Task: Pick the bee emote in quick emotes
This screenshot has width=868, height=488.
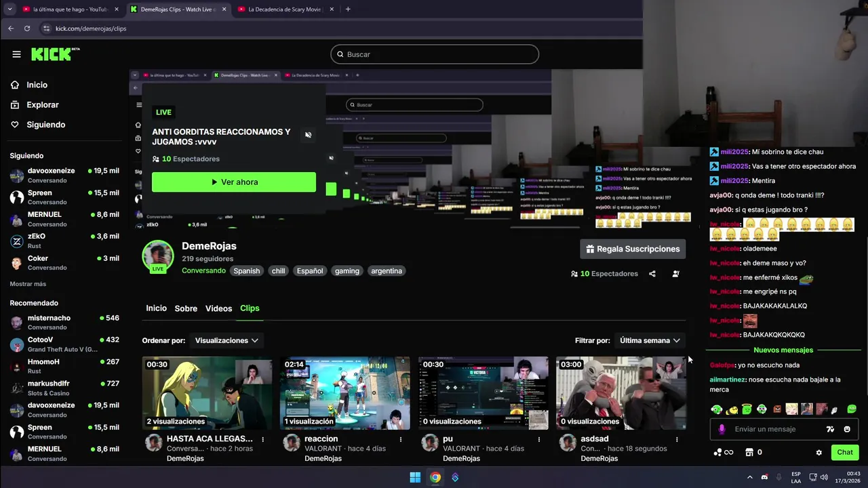Action: pyautogui.click(x=732, y=409)
